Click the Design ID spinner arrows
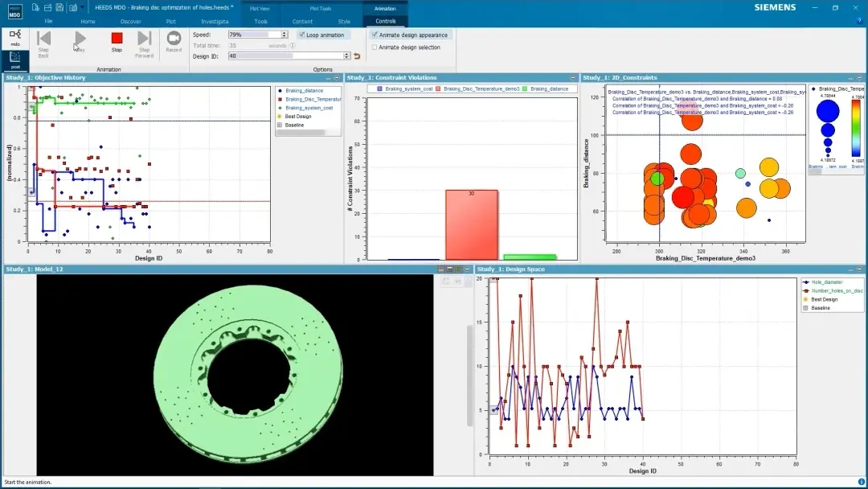 [346, 56]
